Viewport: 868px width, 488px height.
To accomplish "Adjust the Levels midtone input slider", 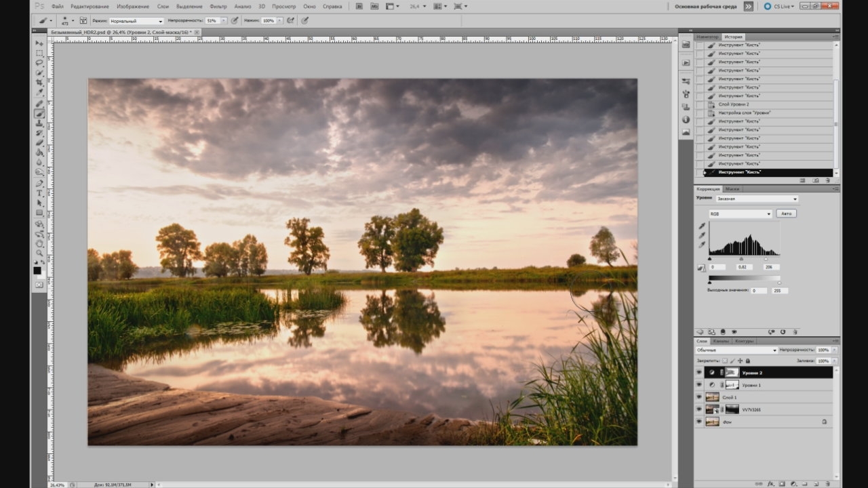I will click(741, 258).
